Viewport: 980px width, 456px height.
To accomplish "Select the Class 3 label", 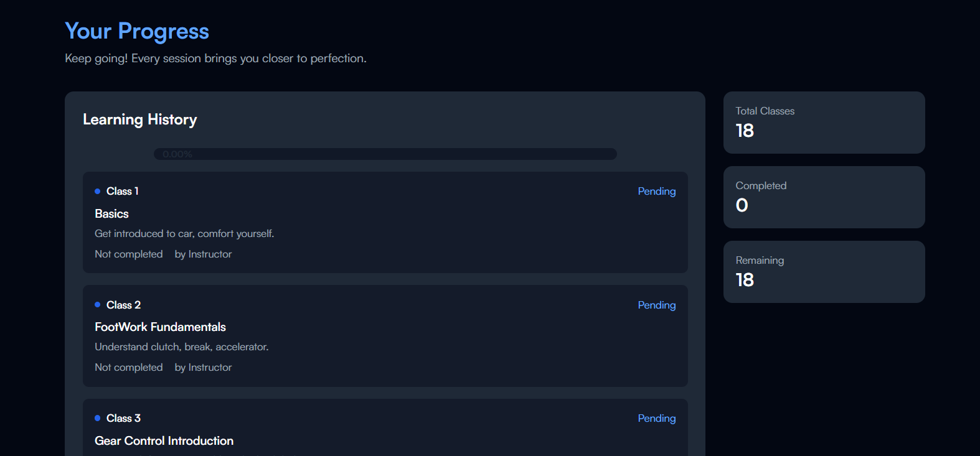I will click(x=123, y=418).
